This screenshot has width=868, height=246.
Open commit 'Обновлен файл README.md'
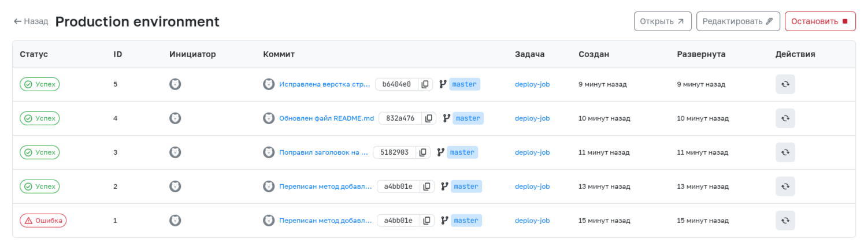pyautogui.click(x=327, y=118)
